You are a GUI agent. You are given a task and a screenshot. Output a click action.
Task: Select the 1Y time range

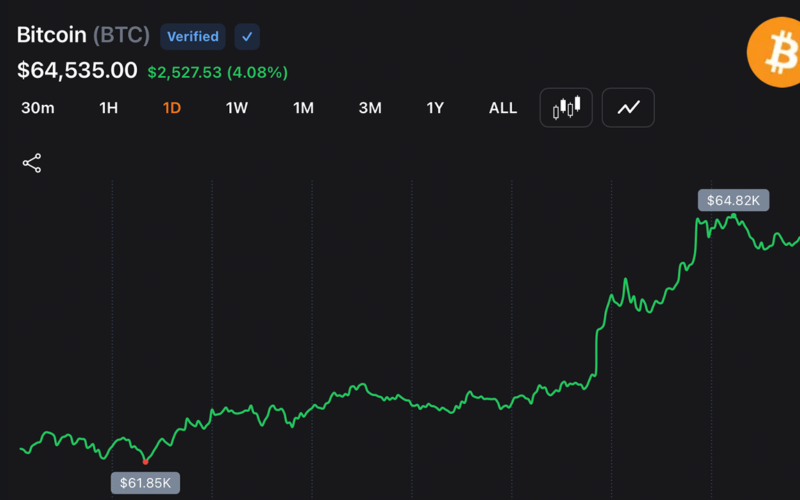[x=435, y=108]
